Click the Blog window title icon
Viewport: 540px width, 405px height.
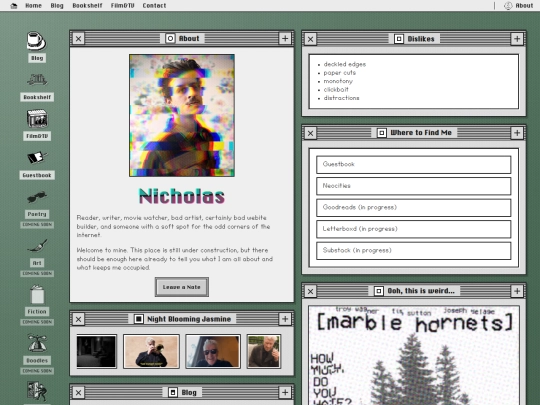coord(173,392)
